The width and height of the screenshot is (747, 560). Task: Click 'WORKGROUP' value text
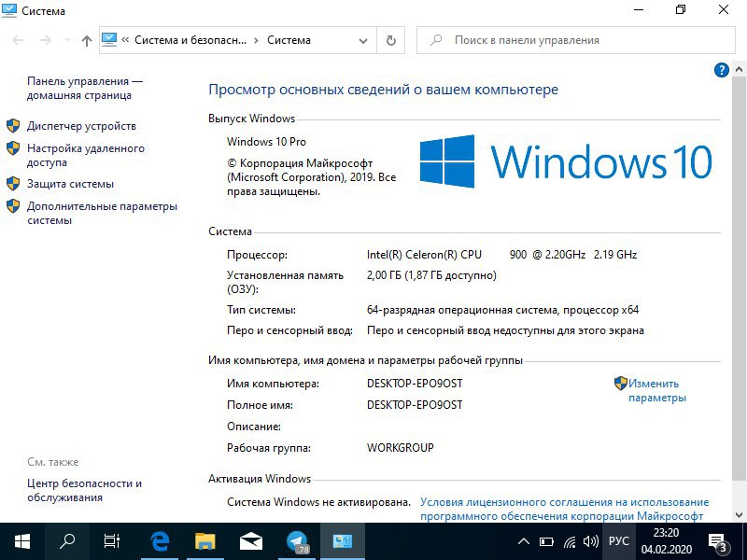point(401,448)
